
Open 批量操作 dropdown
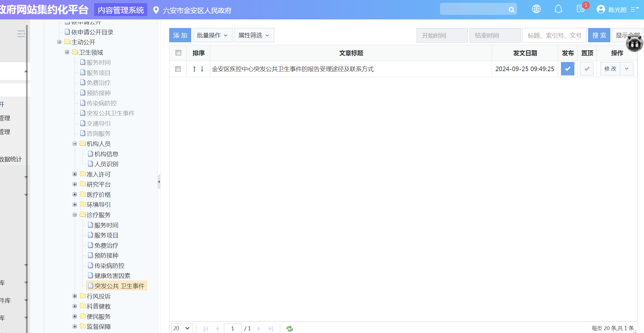[x=212, y=35]
